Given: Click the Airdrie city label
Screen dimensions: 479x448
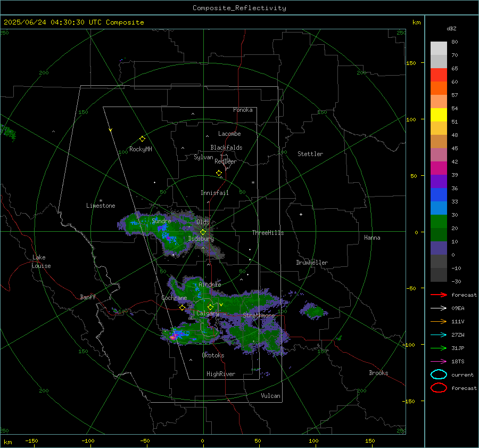Looking at the screenshot, I should click(210, 284).
